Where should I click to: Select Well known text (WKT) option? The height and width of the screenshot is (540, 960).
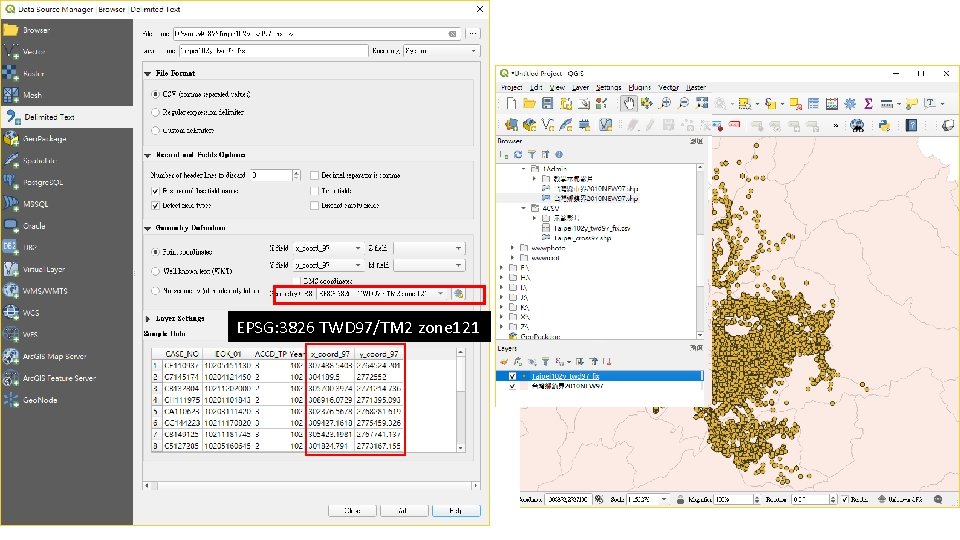156,271
